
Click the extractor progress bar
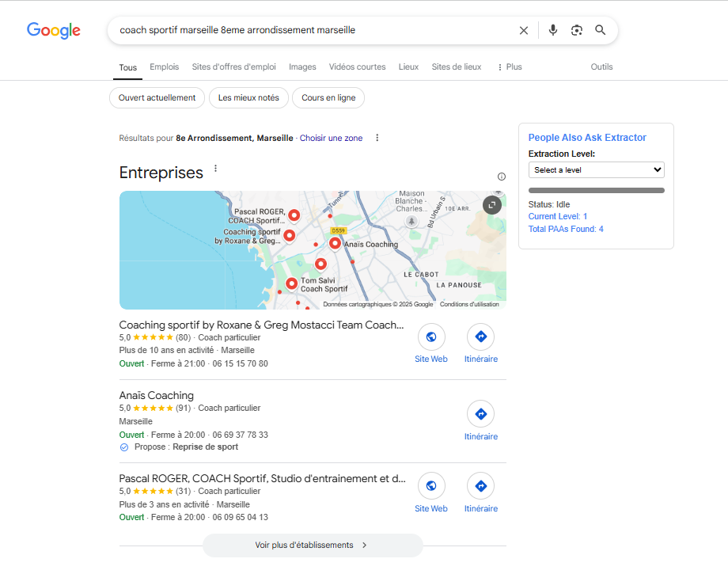point(596,190)
